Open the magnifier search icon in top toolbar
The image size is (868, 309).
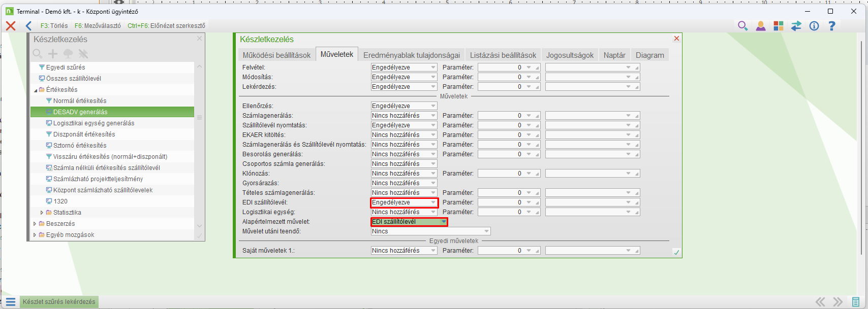coord(742,26)
